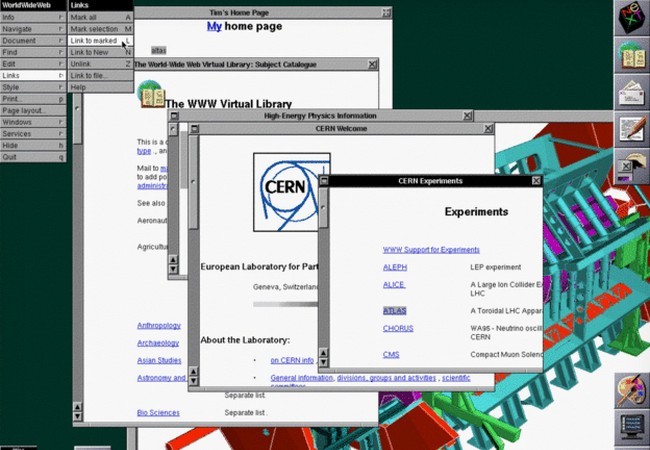The width and height of the screenshot is (650, 450).
Task: Click scroll-up arrow in the CERN Welcome window
Action: coord(193,371)
